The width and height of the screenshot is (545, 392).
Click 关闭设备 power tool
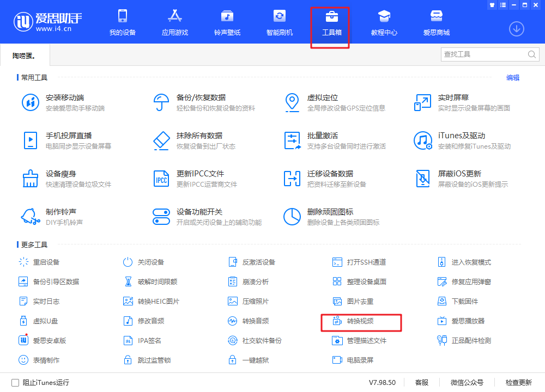pos(143,262)
